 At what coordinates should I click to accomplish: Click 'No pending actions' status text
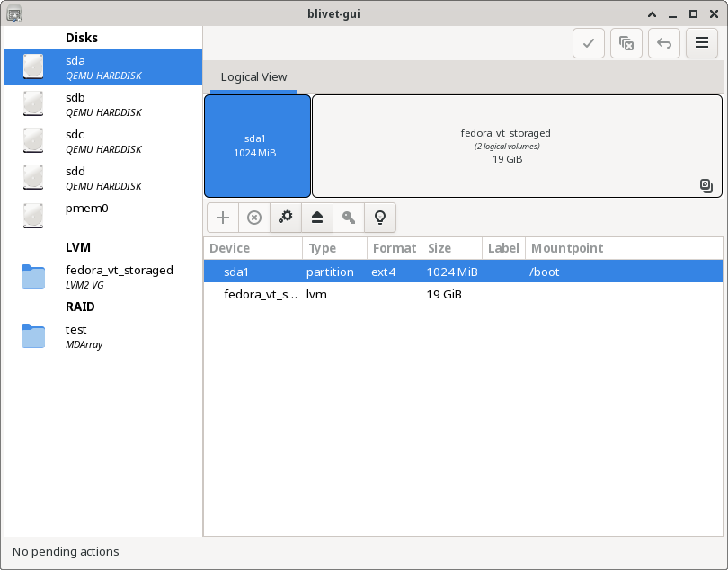(66, 551)
